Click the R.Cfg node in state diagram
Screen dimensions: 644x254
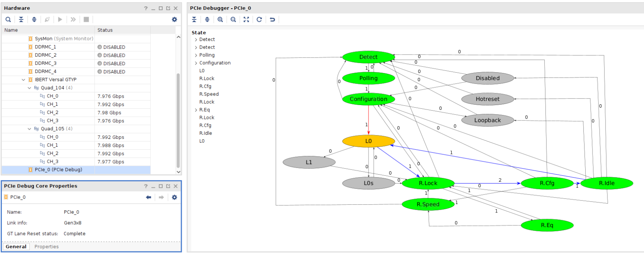[x=547, y=183]
